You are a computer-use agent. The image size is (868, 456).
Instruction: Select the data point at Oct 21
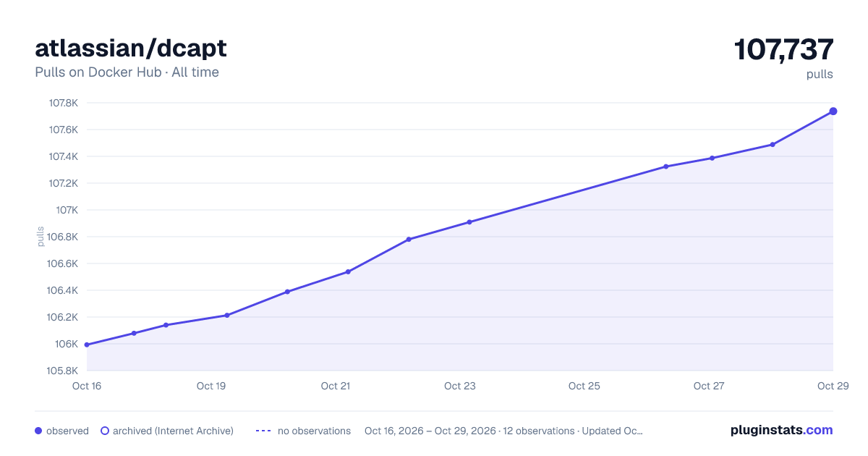pos(348,271)
